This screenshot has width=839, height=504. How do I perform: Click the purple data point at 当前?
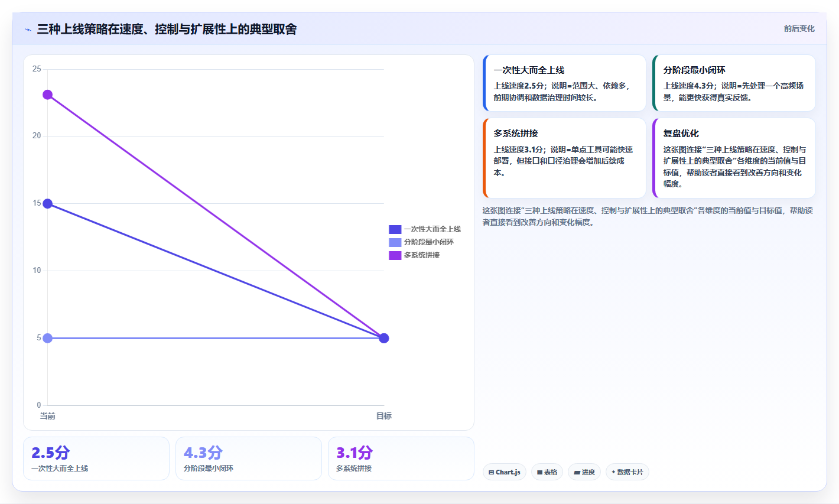pos(48,95)
